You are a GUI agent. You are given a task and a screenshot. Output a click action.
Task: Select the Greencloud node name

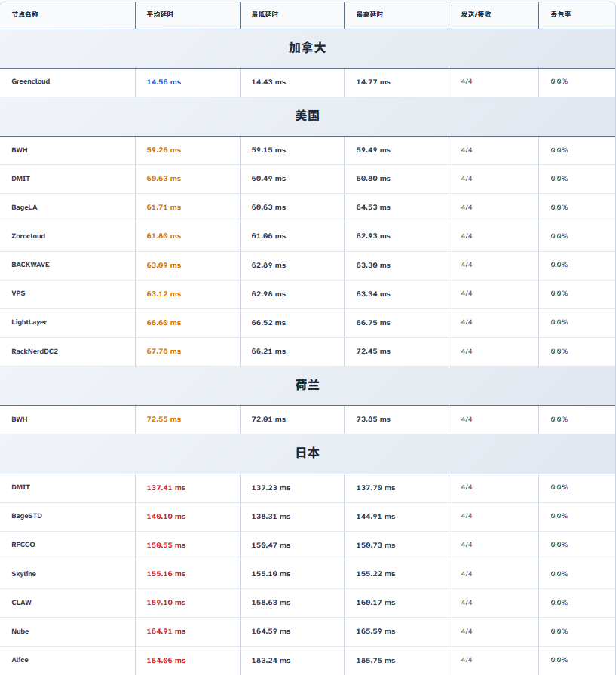(x=31, y=81)
